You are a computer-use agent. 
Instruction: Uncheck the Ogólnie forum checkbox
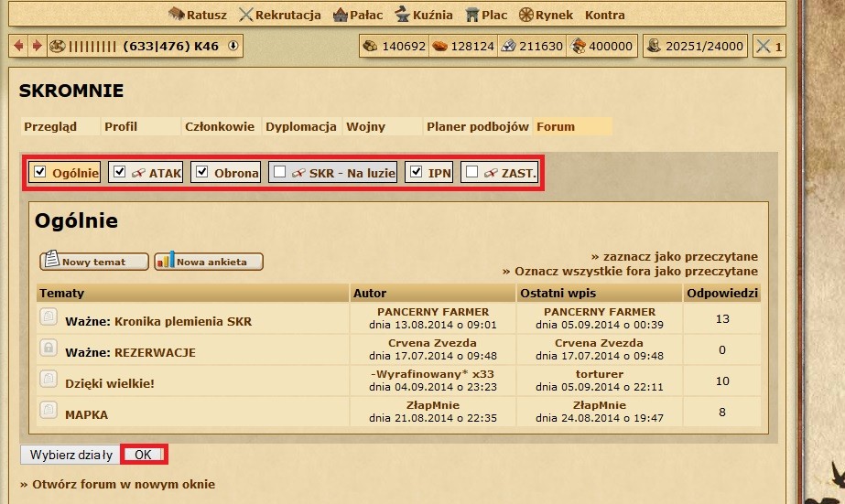tap(40, 172)
